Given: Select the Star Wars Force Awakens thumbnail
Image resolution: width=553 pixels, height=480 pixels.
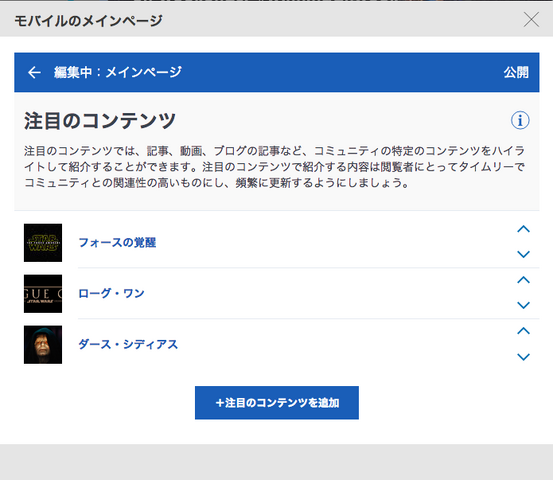Looking at the screenshot, I should coord(43,243).
